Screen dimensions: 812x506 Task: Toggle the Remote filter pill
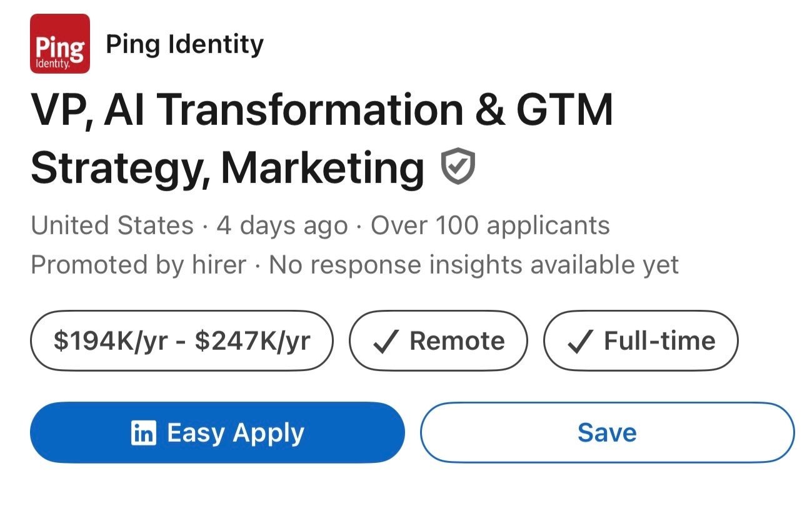[x=438, y=341]
